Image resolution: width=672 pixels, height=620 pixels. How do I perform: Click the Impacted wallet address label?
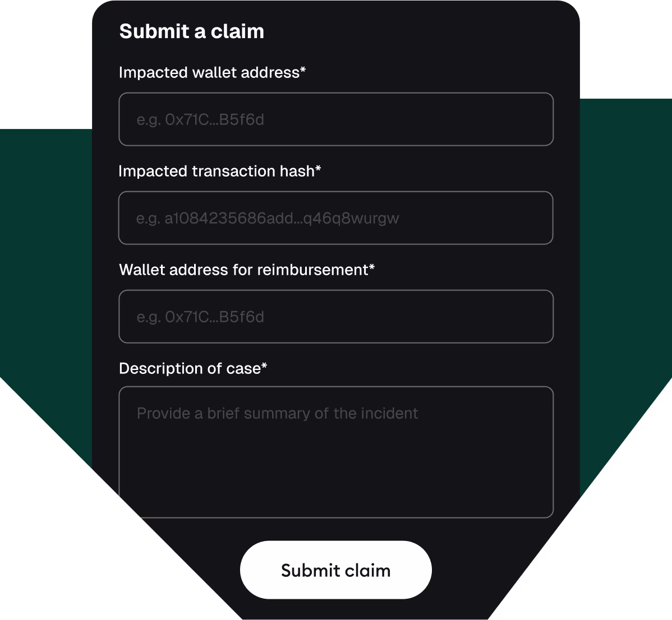tap(212, 72)
